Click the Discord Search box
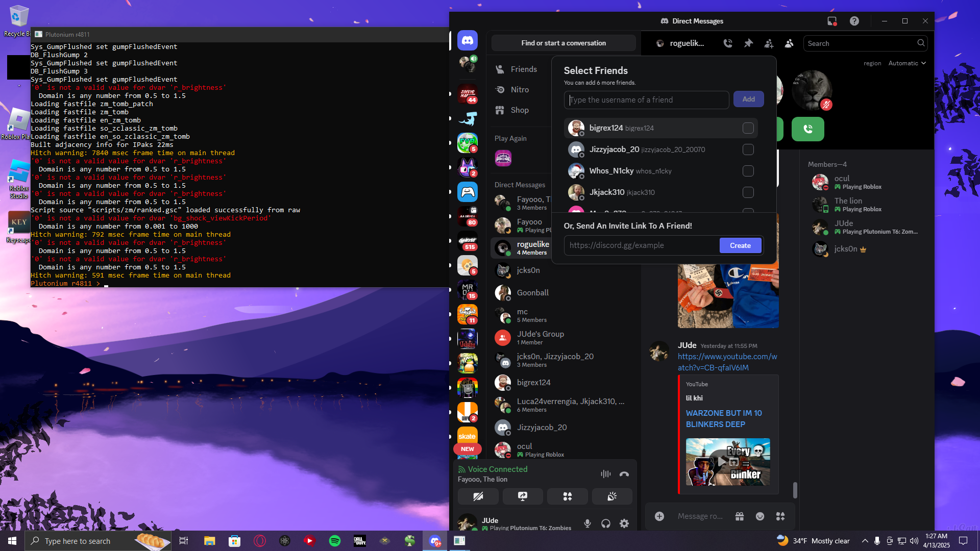The height and width of the screenshot is (551, 980). 866,43
